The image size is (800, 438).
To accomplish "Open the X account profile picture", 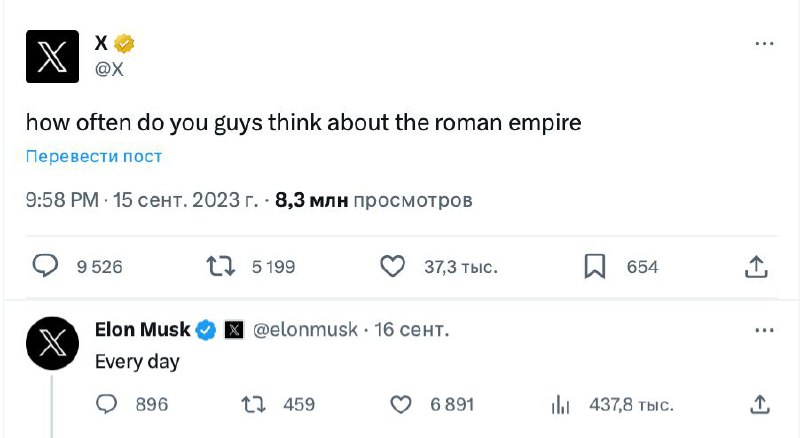I will point(52,56).
